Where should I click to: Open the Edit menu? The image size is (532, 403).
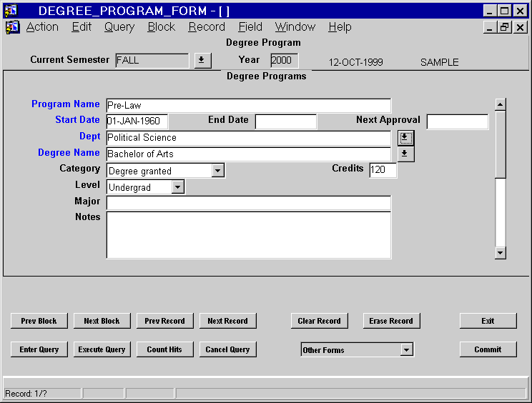click(x=82, y=26)
